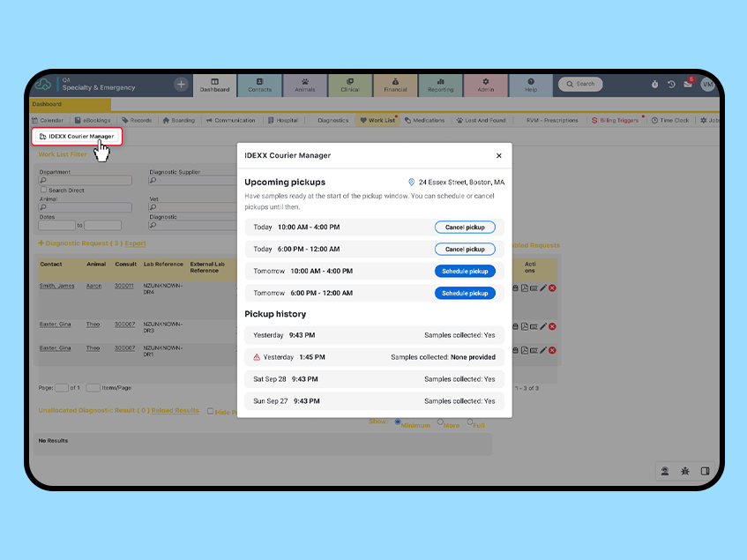747x560 pixels.
Task: Delete the Smith, James diagnostic request
Action: tap(552, 288)
